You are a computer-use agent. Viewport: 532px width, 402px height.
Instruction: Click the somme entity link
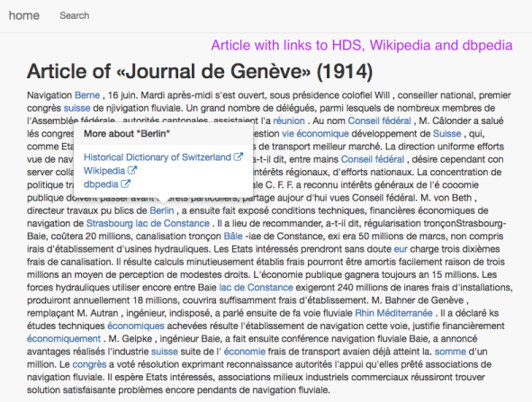coord(450,352)
